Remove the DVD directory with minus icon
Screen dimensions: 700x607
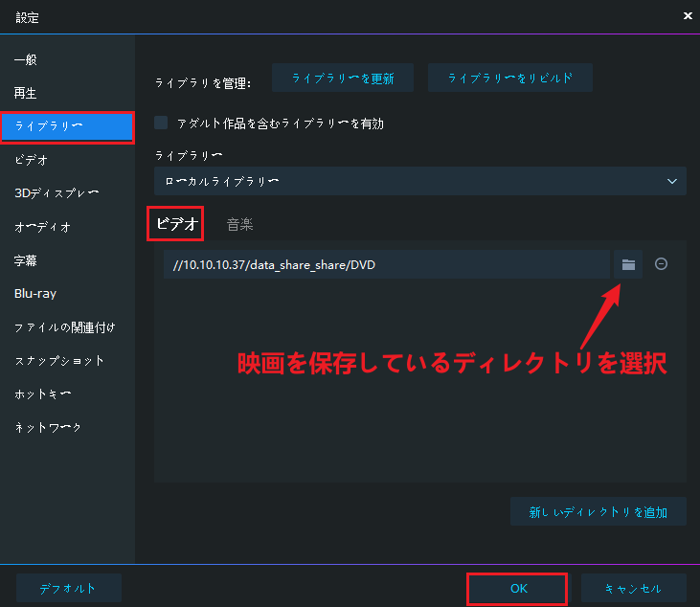click(x=661, y=264)
